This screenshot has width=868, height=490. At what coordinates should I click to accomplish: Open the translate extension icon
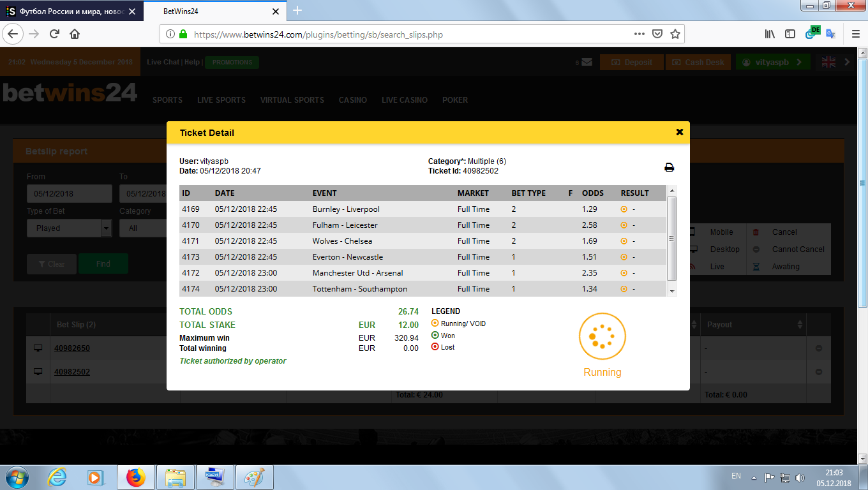tap(830, 34)
